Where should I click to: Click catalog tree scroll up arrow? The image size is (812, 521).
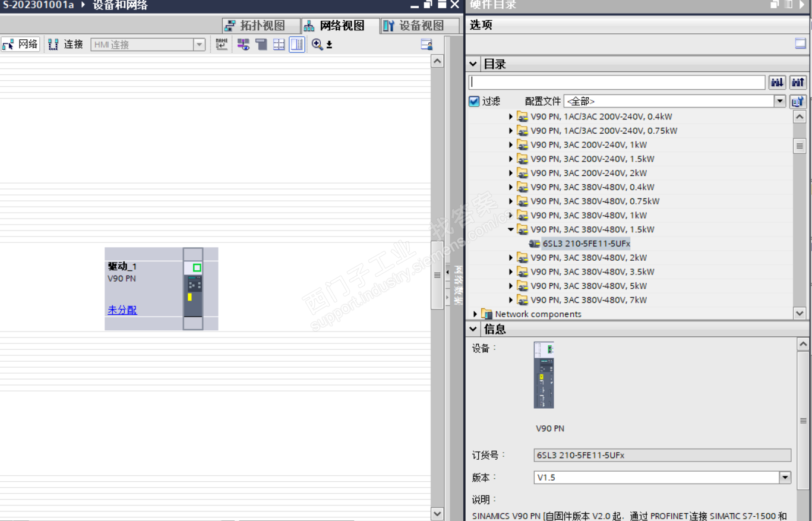[800, 117]
